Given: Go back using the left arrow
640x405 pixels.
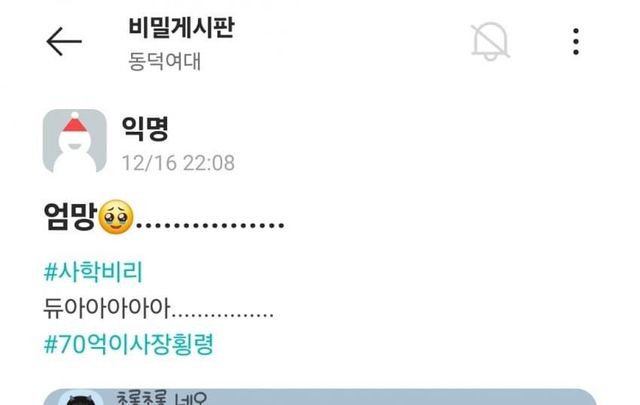Looking at the screenshot, I should [x=64, y=41].
